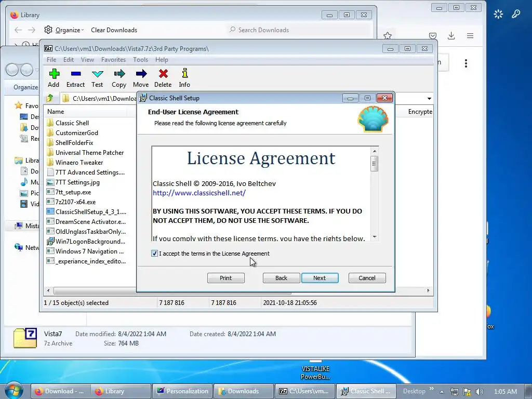Screen dimensions: 532x399
Task: Select DreamScene Activator file
Action: click(x=90, y=221)
